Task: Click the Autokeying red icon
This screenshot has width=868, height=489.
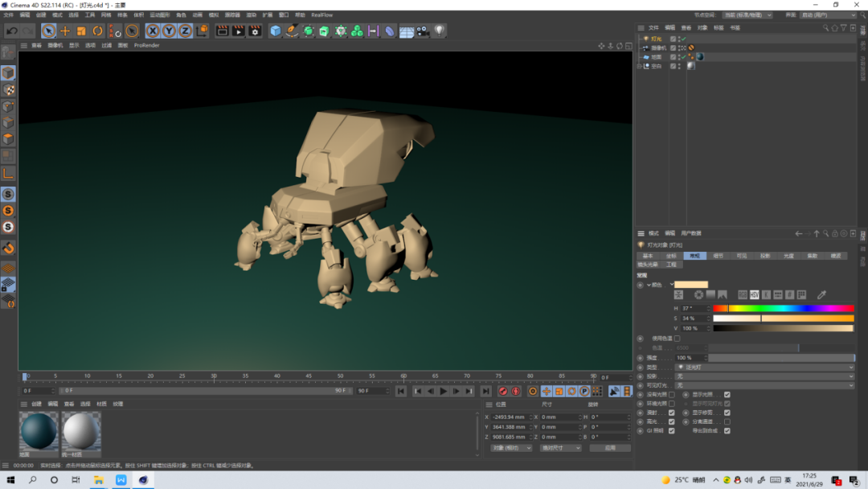Action: coord(515,391)
